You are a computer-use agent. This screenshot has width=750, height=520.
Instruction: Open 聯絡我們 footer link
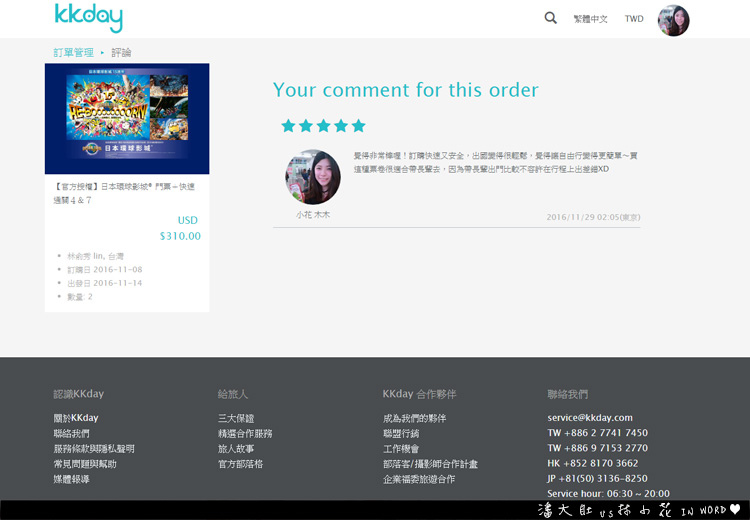click(x=71, y=433)
